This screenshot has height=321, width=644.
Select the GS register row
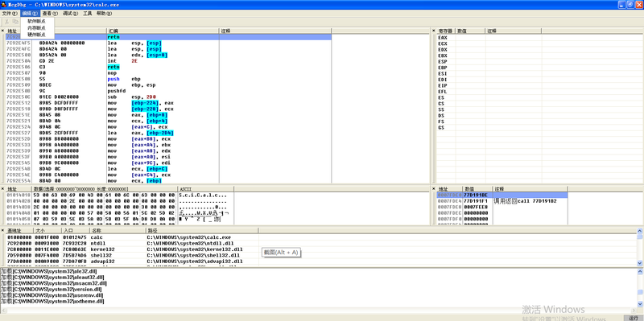489,128
